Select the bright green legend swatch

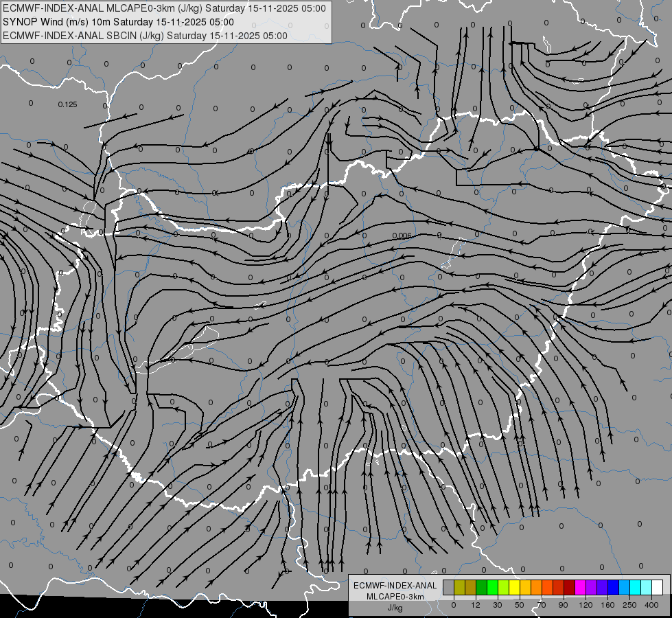point(492,587)
